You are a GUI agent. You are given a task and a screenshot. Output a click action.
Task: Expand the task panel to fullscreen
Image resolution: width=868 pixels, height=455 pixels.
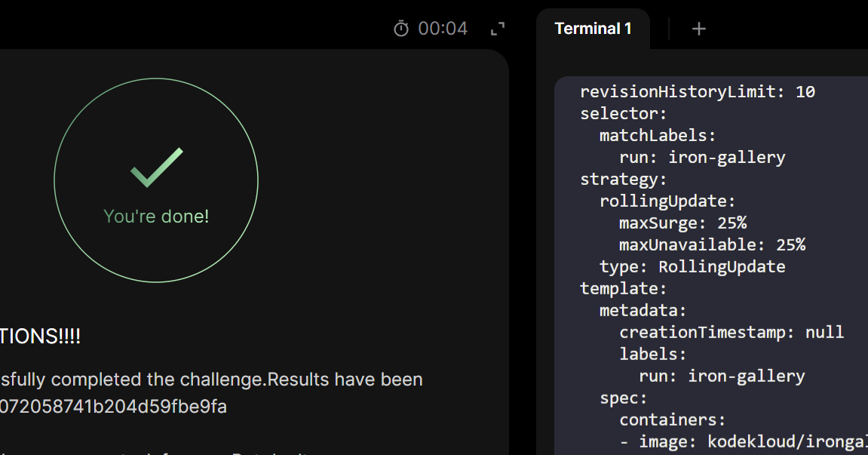498,29
